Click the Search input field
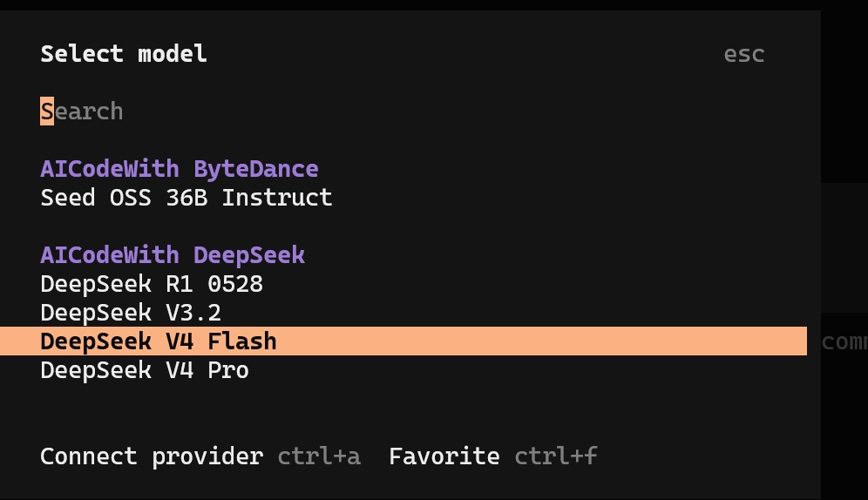This screenshot has width=868, height=500. 403,111
